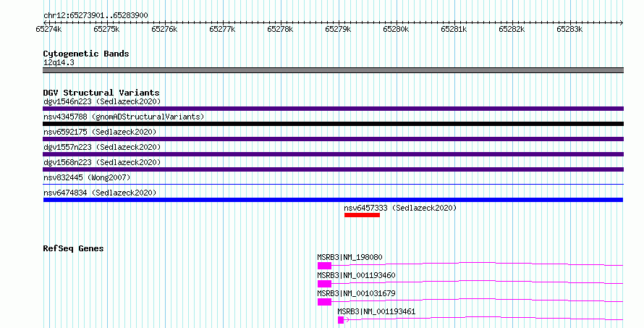Select the magenta exon block of NM_198080
Viewport: 644px width, 328px height.
point(324,266)
